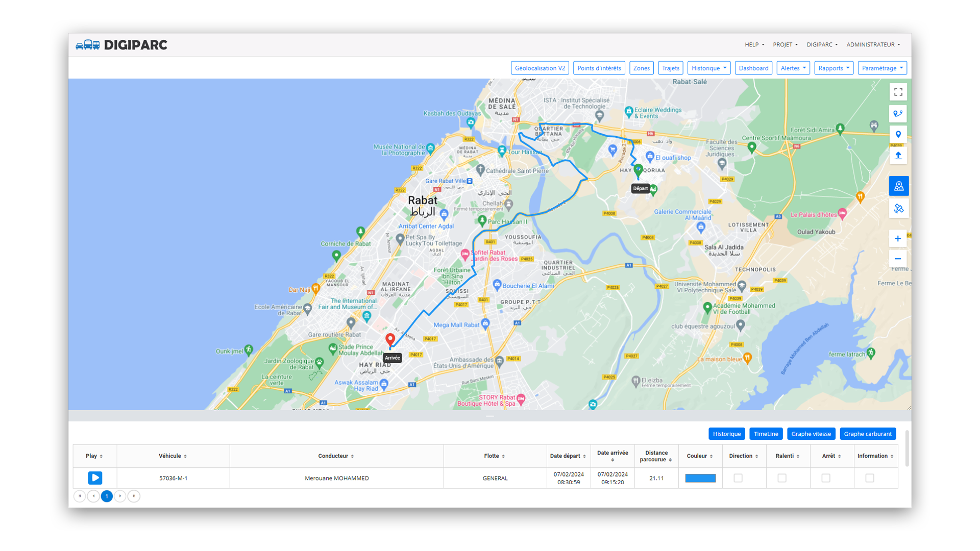
Task: Click the red Arrivée marker pin
Action: (390, 340)
